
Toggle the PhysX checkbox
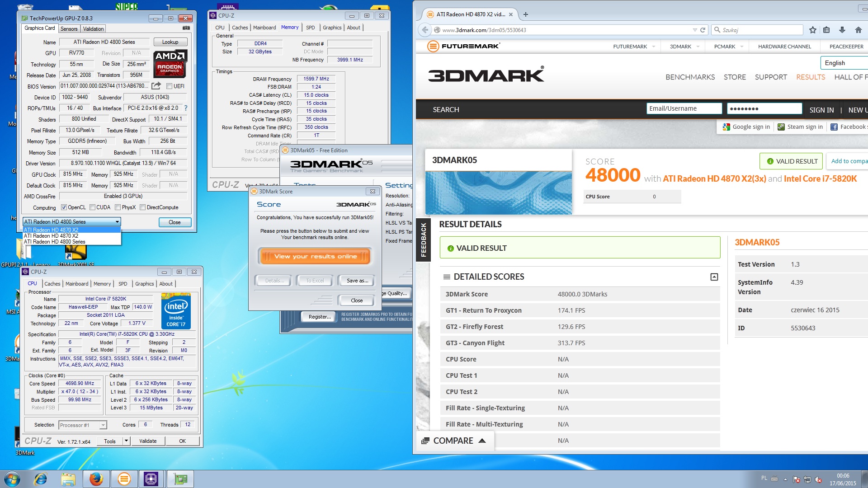click(118, 207)
